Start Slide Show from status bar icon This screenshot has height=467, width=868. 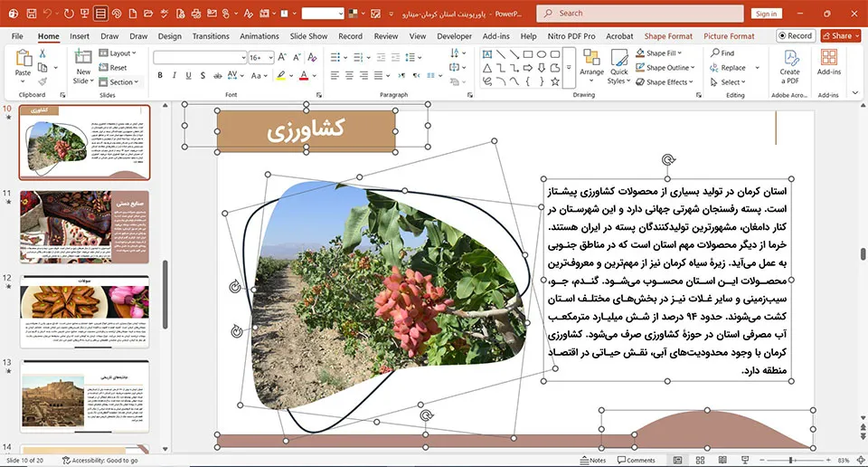click(745, 461)
